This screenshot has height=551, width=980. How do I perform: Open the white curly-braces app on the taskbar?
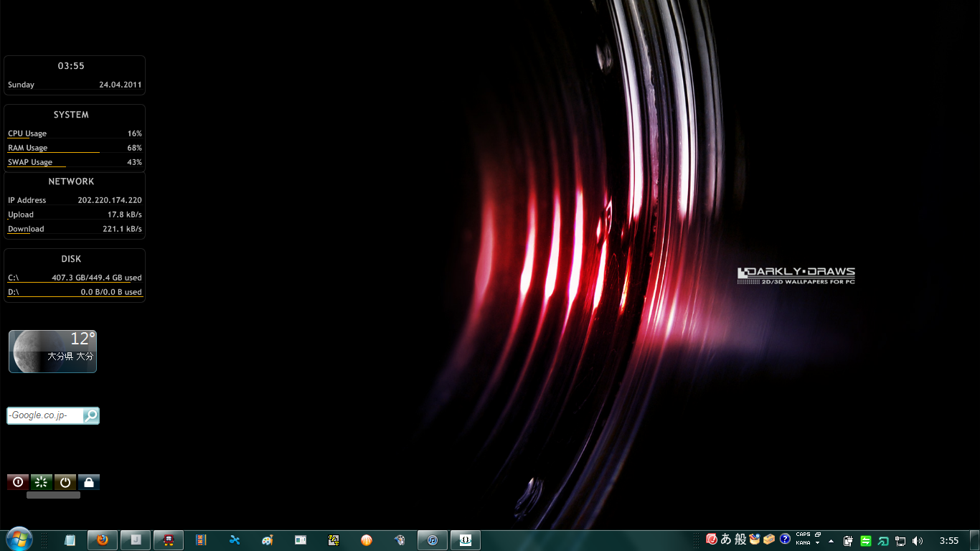[466, 540]
